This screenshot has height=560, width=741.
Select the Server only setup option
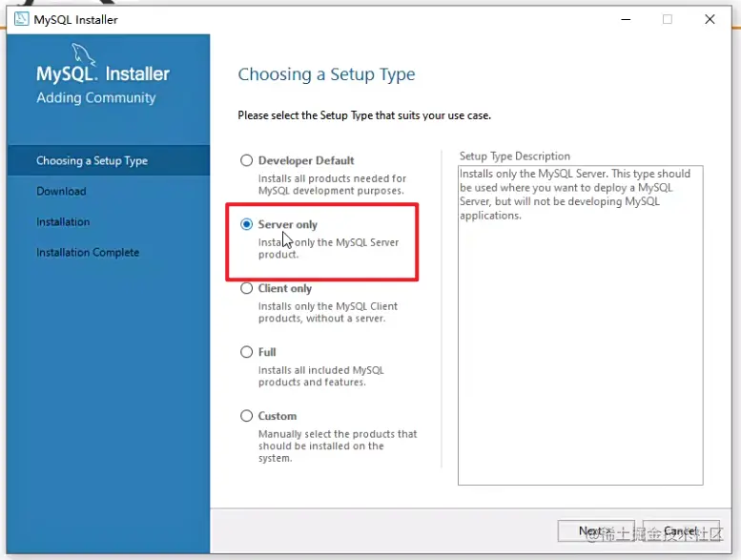(247, 224)
